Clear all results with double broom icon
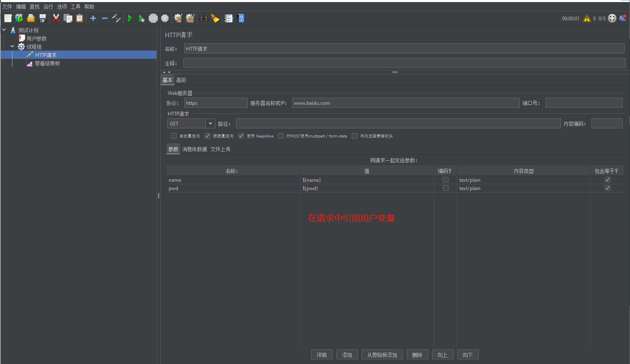Viewport: 630px width, 364px height. [x=190, y=18]
